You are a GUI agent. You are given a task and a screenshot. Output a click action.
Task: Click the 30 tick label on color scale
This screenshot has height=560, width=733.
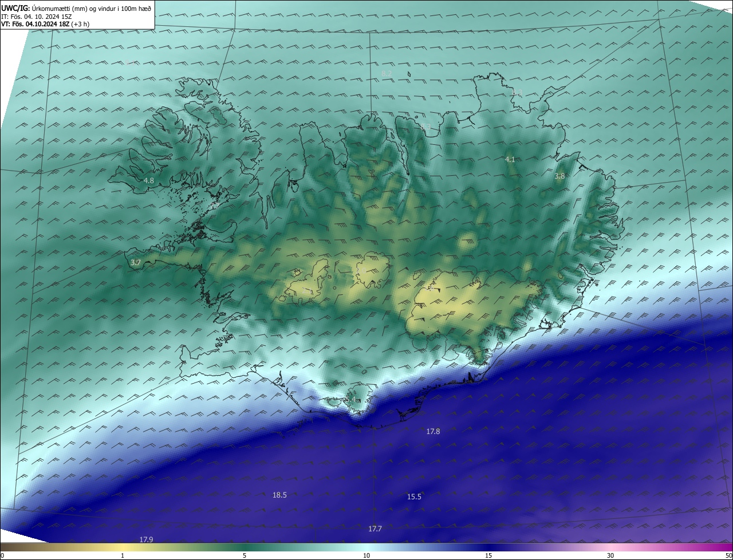click(x=610, y=555)
